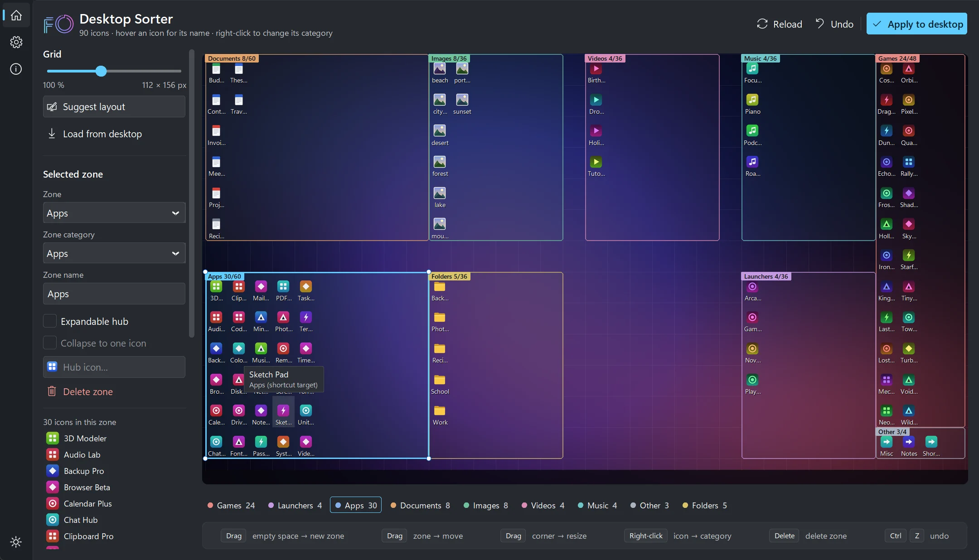Select the Launchers 4/36 zone label
This screenshot has width=979, height=560.
pyautogui.click(x=766, y=276)
